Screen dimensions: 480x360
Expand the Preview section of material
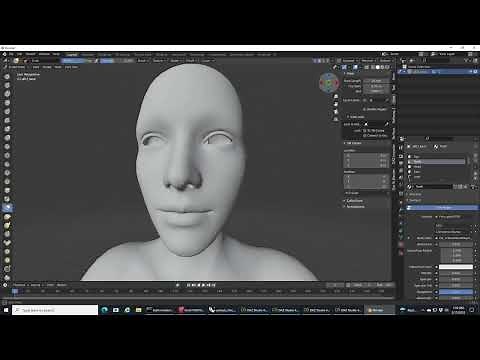415,194
